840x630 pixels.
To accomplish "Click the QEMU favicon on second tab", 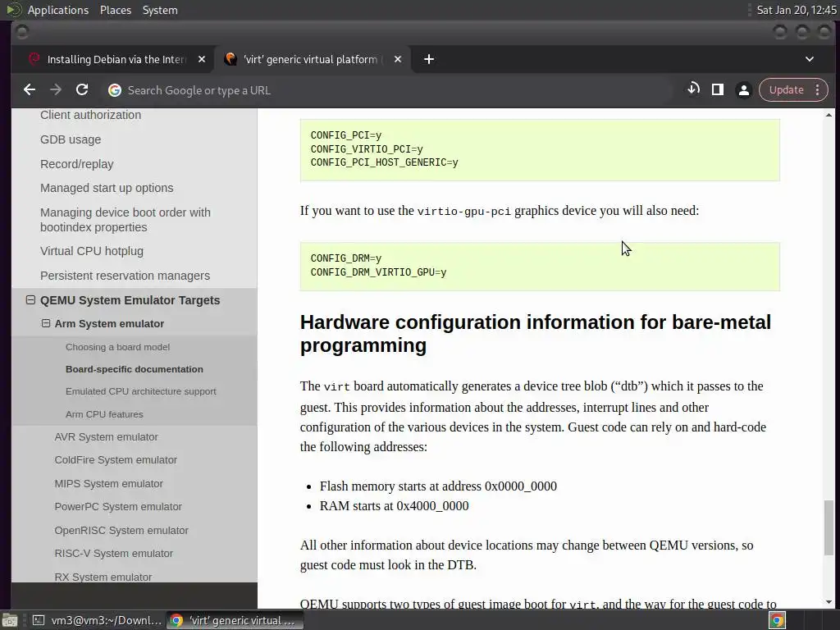I will pos(231,59).
